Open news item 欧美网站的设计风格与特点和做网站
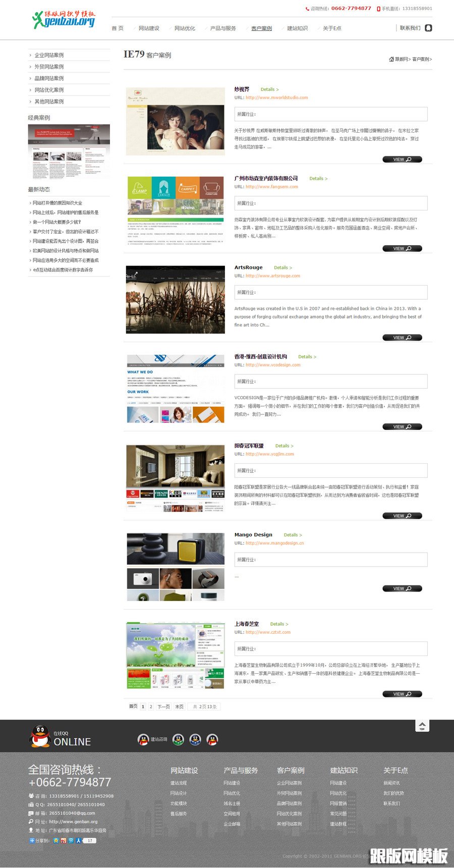Image resolution: width=454 pixels, height=868 pixels. tap(66, 251)
